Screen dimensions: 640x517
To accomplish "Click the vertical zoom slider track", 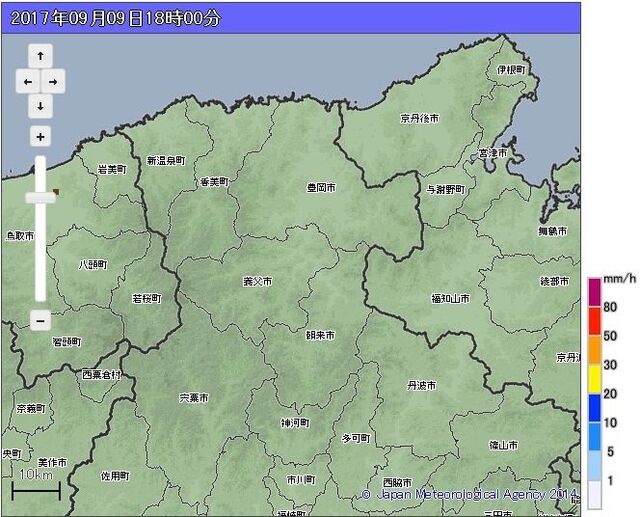I will point(40,229).
